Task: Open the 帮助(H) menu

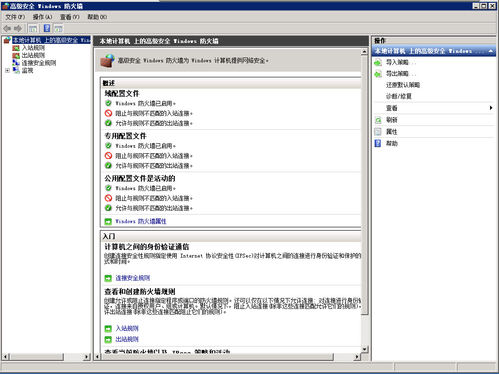Action: pos(97,17)
